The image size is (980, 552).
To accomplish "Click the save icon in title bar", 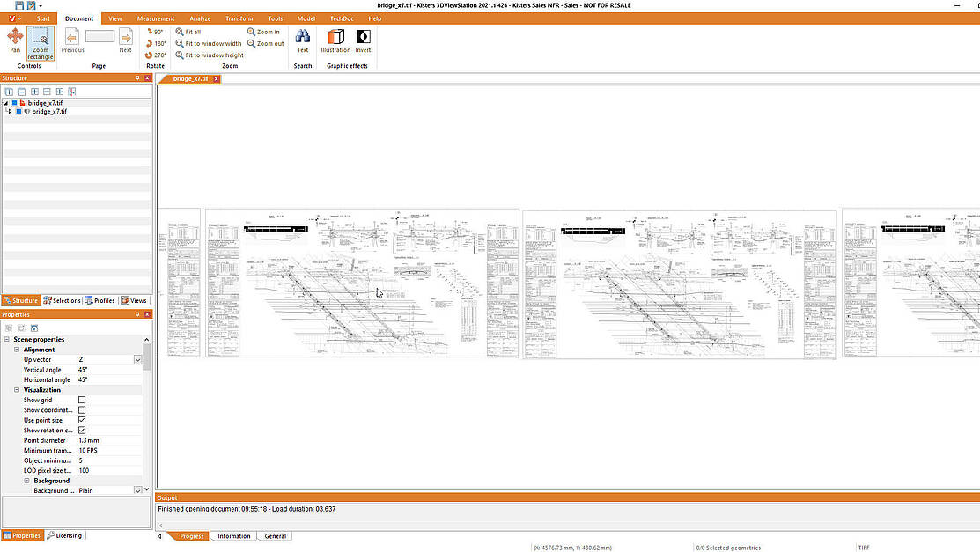I will point(19,5).
